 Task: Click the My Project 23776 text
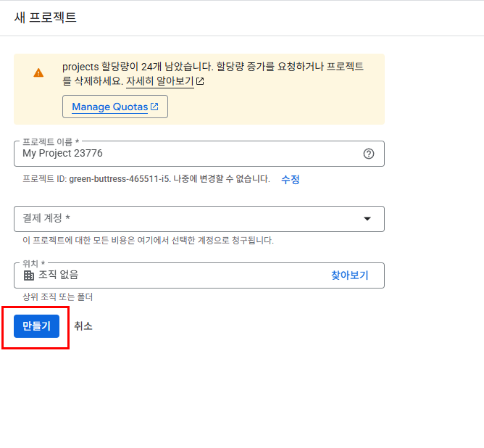click(x=62, y=153)
